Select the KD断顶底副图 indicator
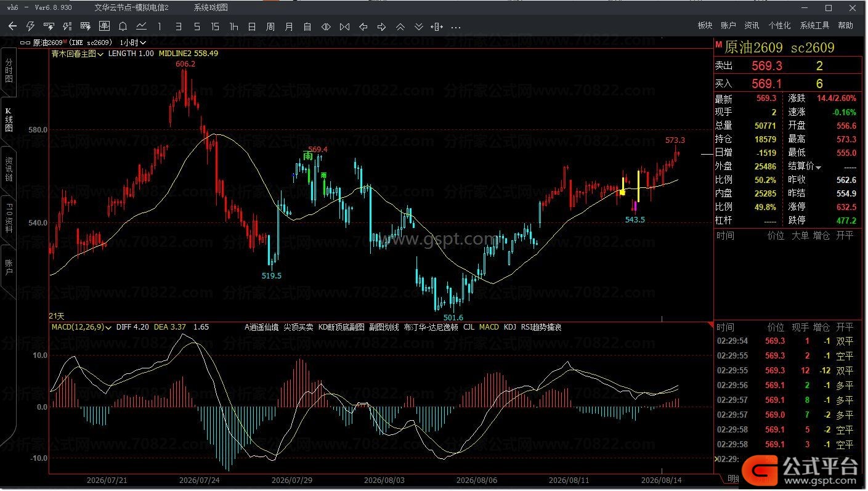868x491 pixels. click(x=341, y=327)
